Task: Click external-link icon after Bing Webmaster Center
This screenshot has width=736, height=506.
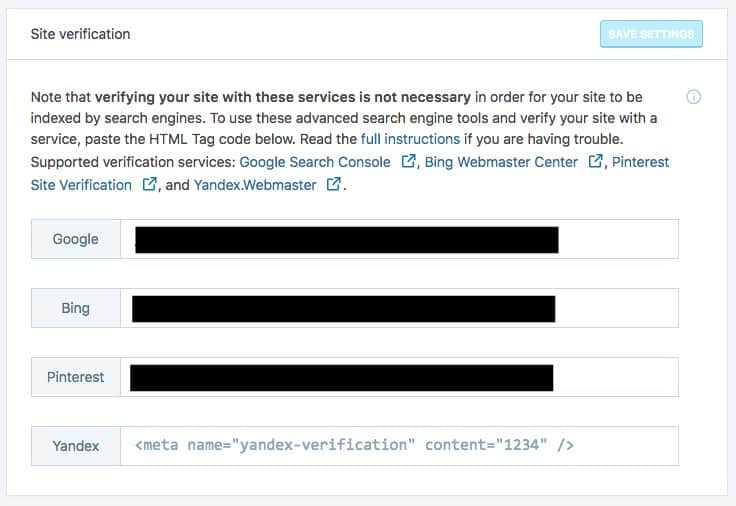Action: tap(595, 161)
